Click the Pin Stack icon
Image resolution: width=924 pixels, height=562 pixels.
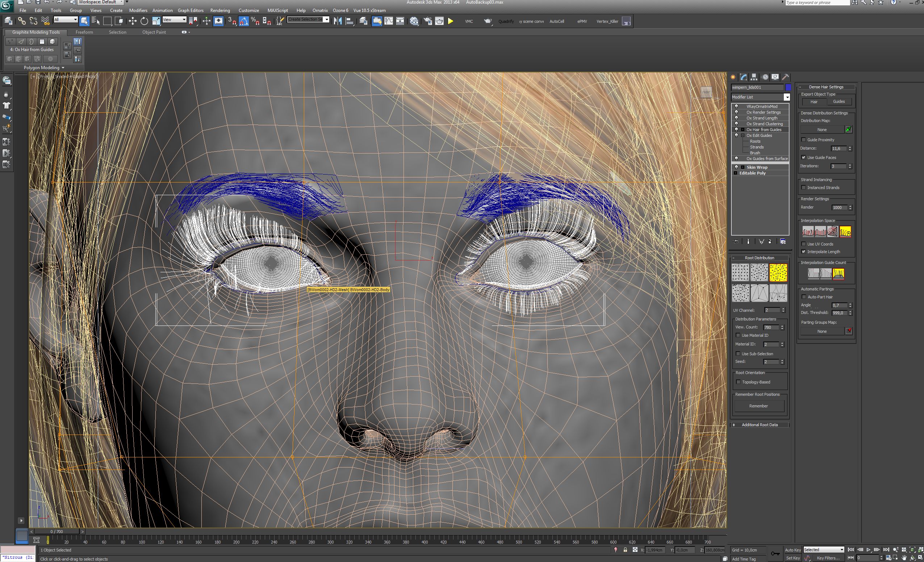pos(736,242)
